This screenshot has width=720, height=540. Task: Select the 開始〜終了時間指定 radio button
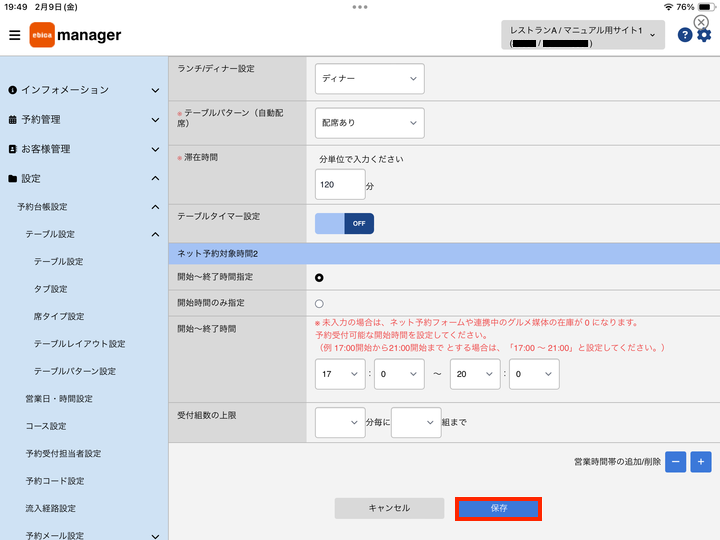319,277
